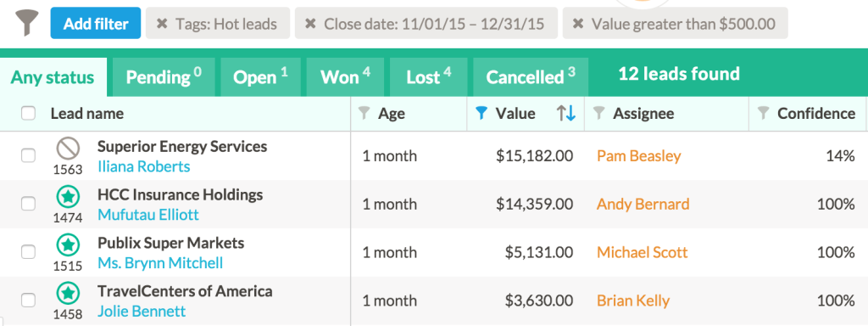Click the Value column filter icon
The width and height of the screenshot is (868, 326).
(481, 114)
